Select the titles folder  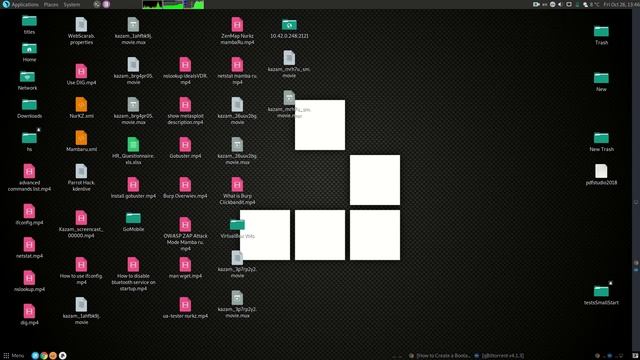29,24
